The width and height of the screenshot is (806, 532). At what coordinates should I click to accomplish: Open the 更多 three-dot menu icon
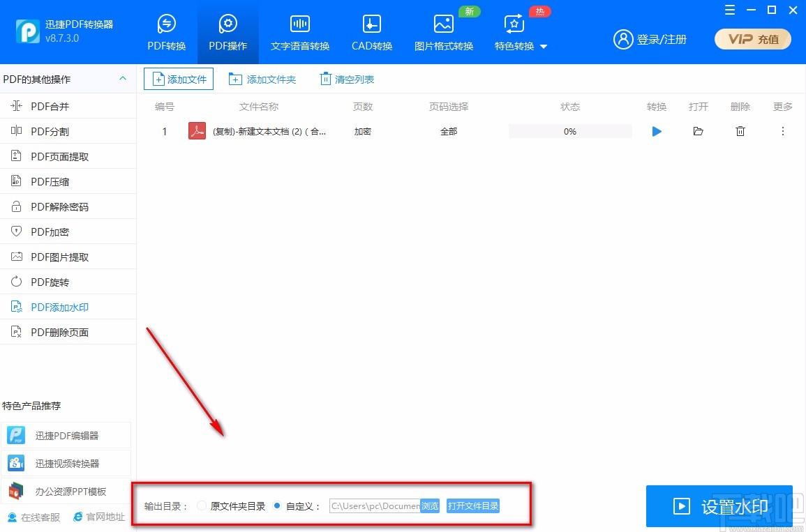(x=783, y=131)
